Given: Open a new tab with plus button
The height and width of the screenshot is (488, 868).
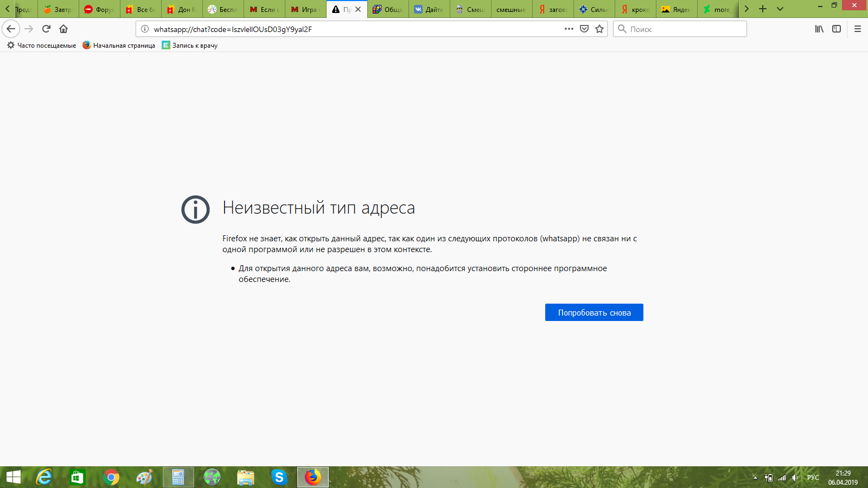Looking at the screenshot, I should [763, 9].
